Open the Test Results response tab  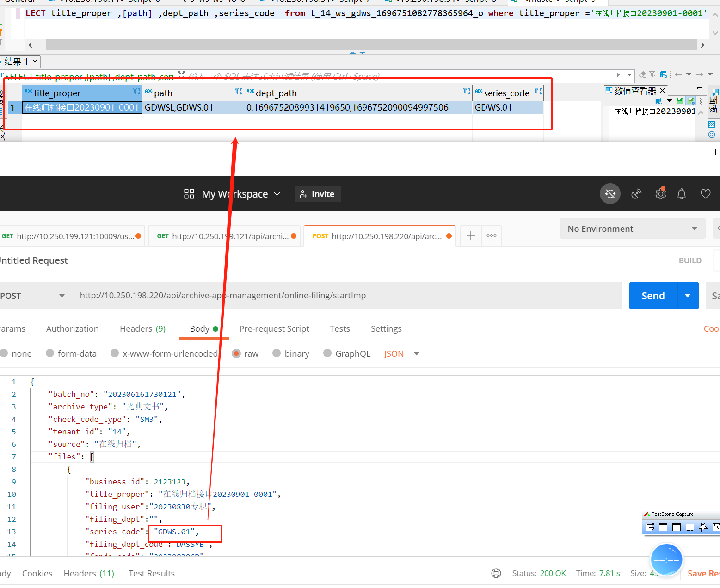152,573
